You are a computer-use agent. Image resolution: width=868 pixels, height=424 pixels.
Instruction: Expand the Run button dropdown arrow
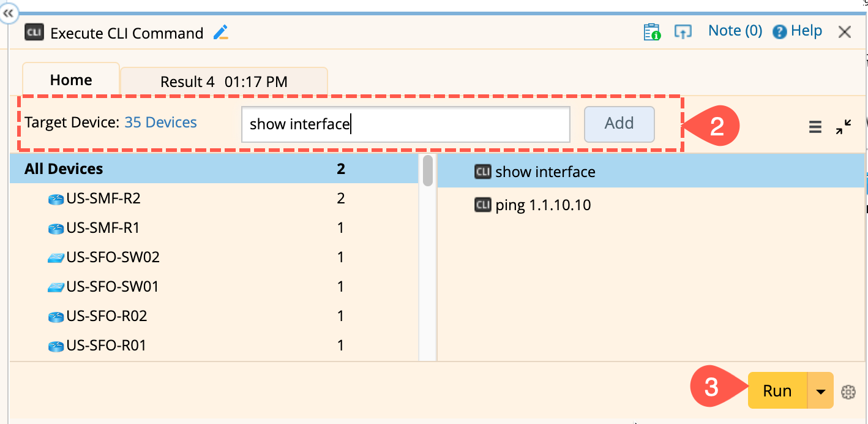(x=821, y=391)
